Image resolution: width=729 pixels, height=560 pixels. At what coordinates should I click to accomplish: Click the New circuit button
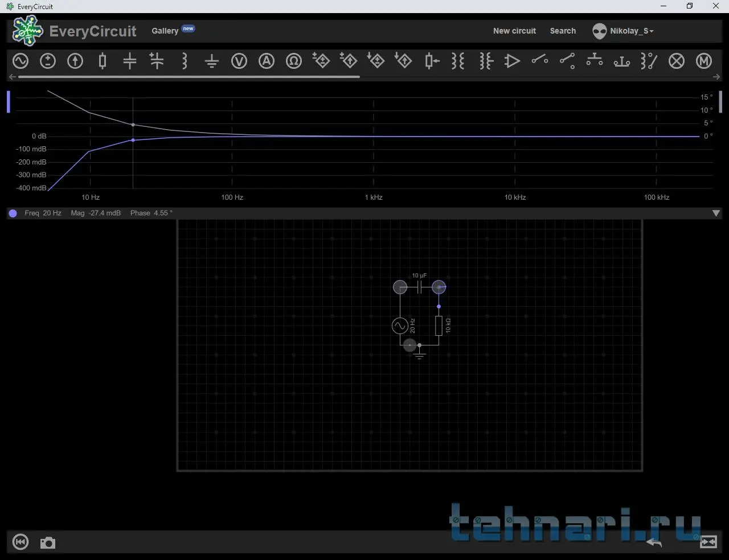click(514, 31)
